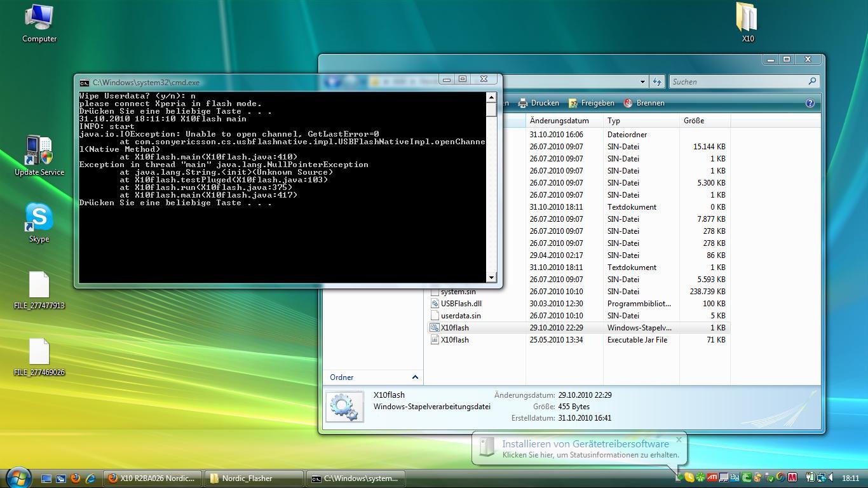Open the X10 folder on the desktop
Image resolution: width=868 pixels, height=488 pixels.
(747, 24)
